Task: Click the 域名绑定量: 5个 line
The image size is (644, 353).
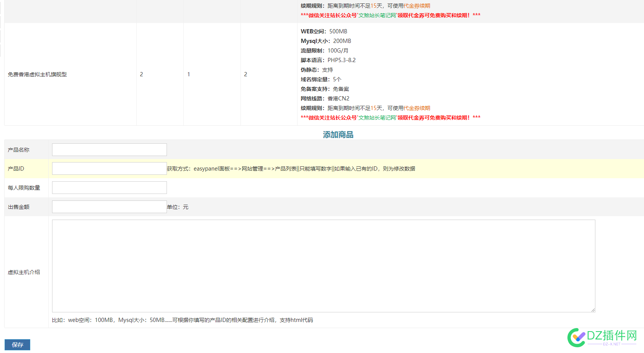Action: coord(321,79)
